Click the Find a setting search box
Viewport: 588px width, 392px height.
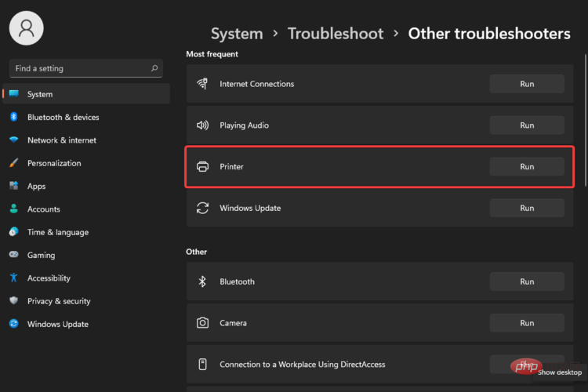[x=78, y=68]
